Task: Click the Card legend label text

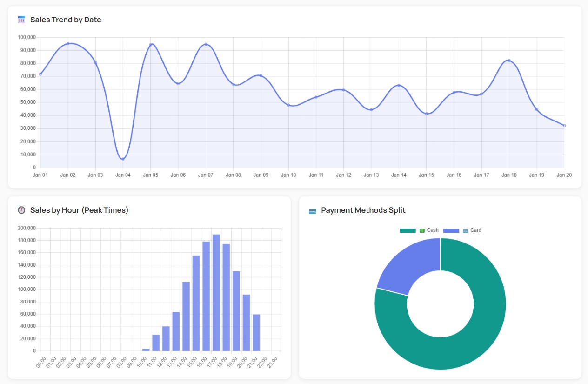Action: [475, 230]
